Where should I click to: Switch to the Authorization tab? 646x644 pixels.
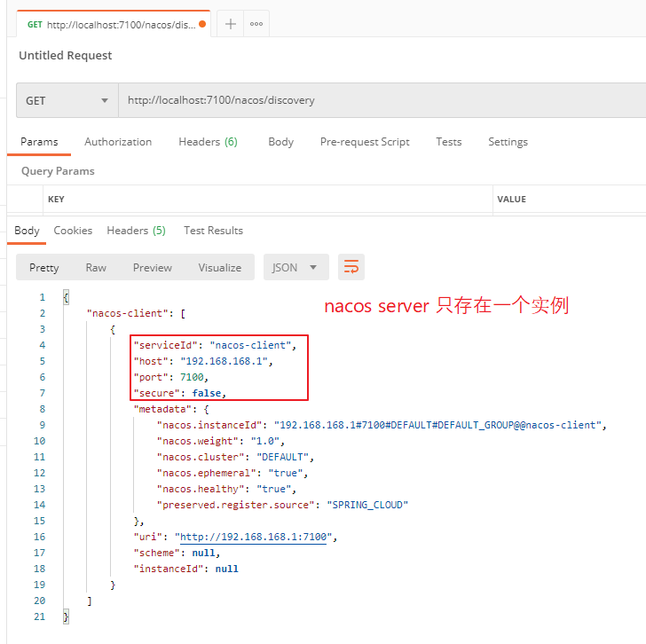(118, 142)
